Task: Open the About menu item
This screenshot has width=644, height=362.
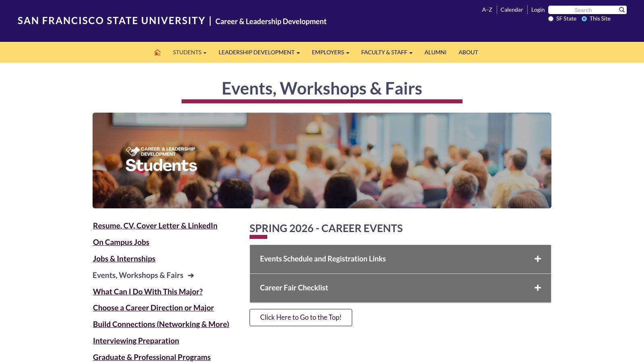Action: click(x=468, y=52)
